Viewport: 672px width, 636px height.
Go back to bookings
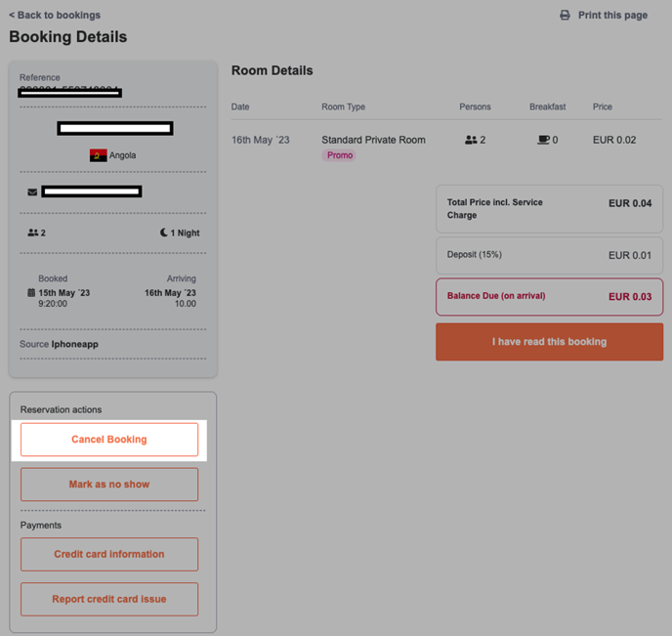pos(55,15)
